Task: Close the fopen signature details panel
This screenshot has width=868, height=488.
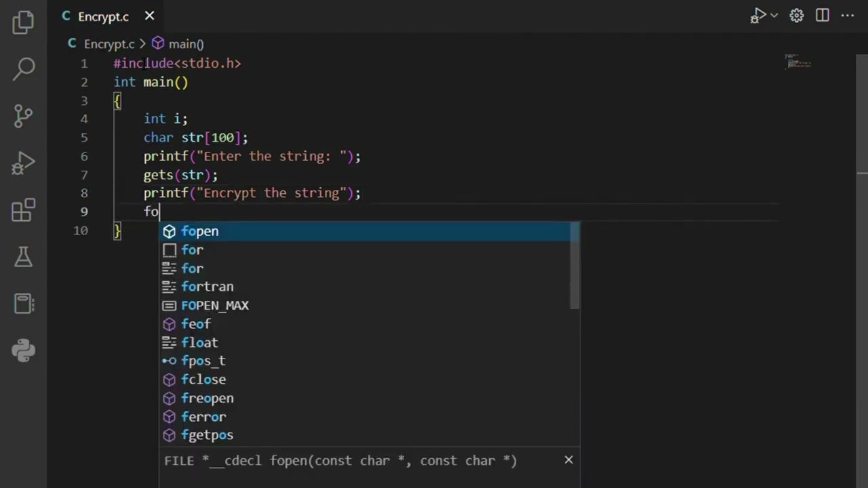Action: (568, 460)
